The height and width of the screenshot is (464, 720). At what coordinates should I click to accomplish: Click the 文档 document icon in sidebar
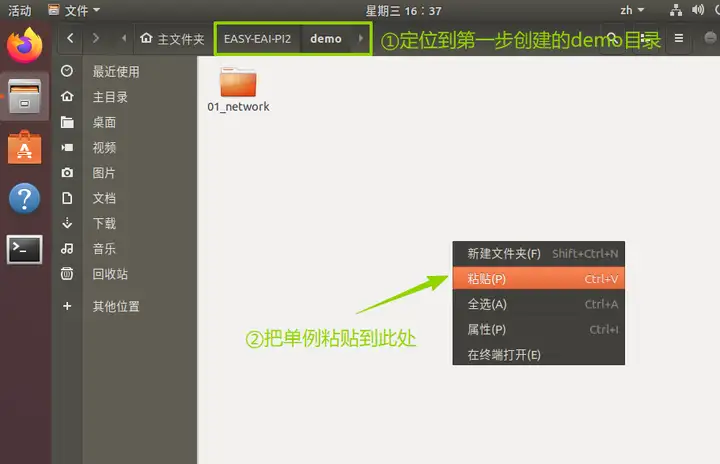pyautogui.click(x=67, y=198)
